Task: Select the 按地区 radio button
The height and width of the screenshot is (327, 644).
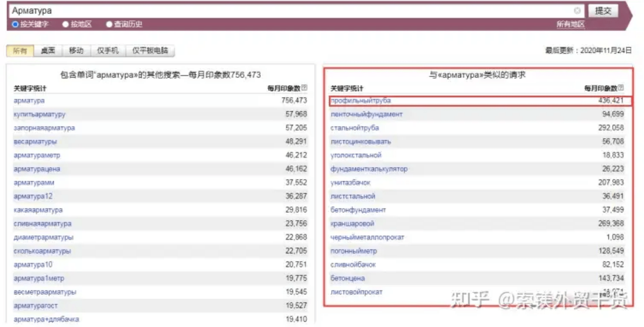Action: click(x=66, y=24)
